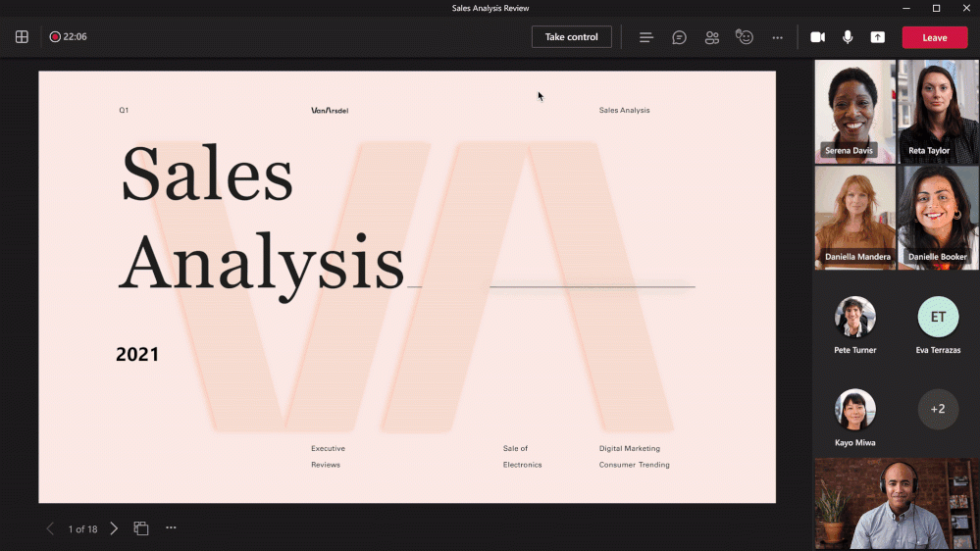Click Eva Terrazas ET avatar
This screenshot has width=980, height=551.
tap(938, 317)
